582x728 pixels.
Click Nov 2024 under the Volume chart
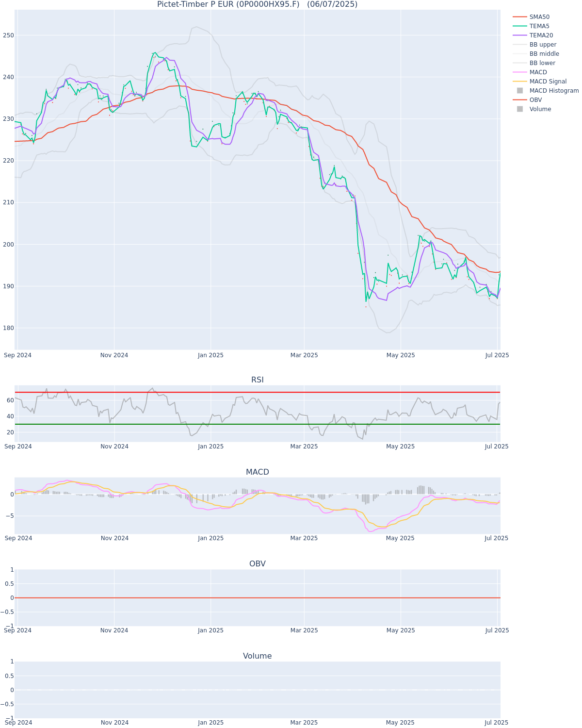(114, 723)
